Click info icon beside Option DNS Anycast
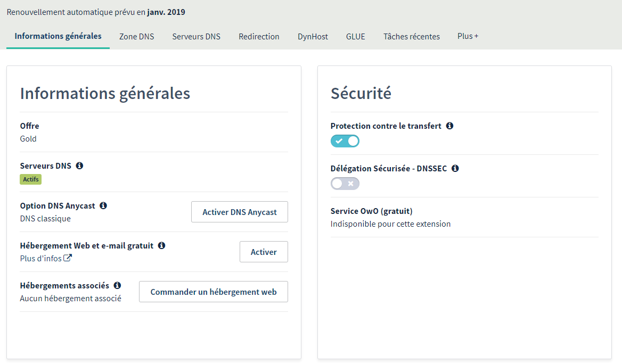Viewport: 622px width, 364px height. 103,205
